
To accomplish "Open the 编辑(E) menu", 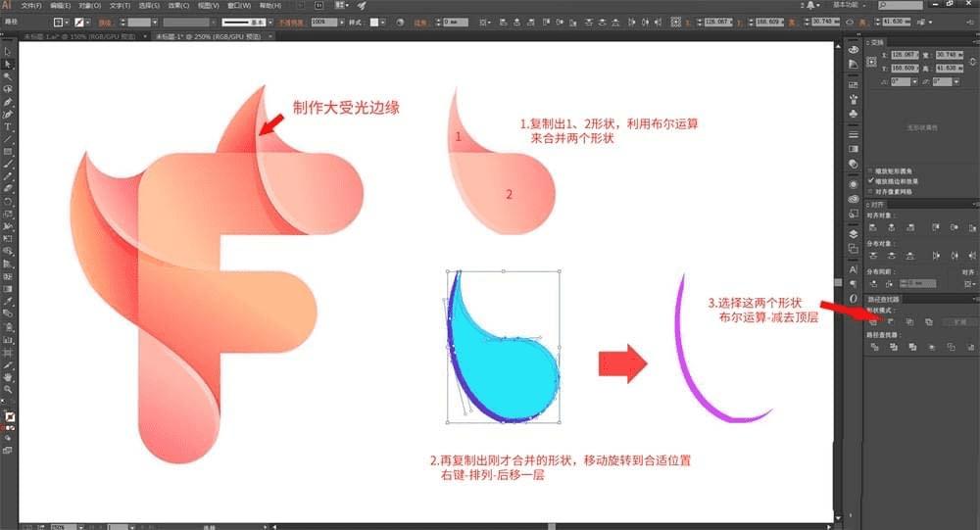I will pos(61,5).
